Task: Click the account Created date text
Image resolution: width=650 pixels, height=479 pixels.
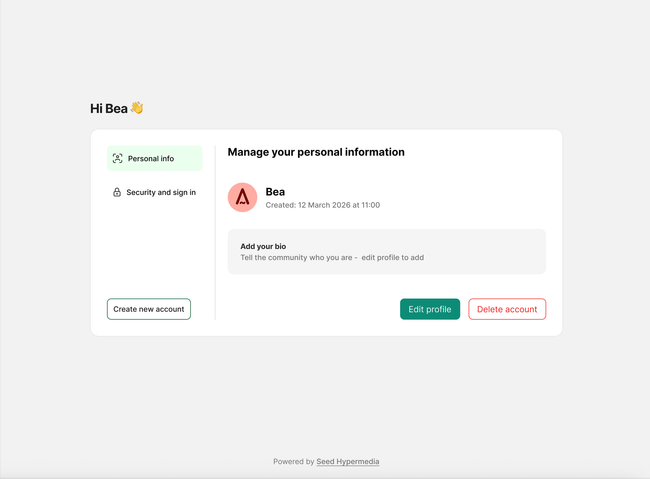Action: (x=322, y=205)
